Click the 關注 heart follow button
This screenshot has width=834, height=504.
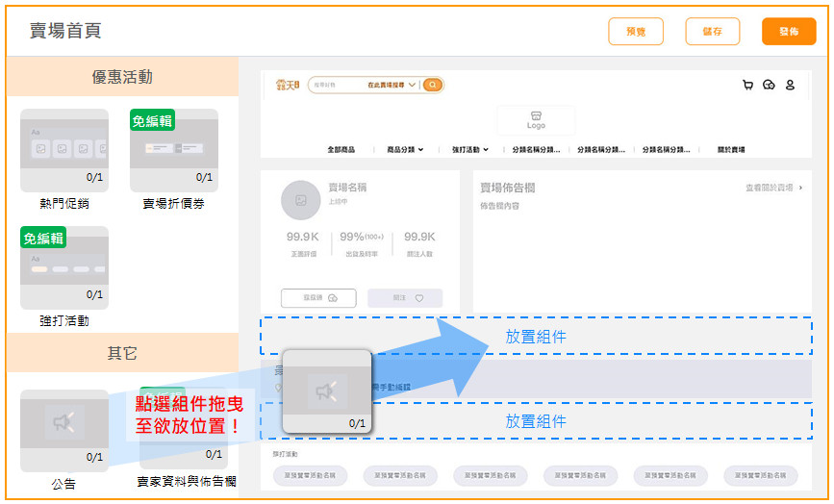(405, 298)
